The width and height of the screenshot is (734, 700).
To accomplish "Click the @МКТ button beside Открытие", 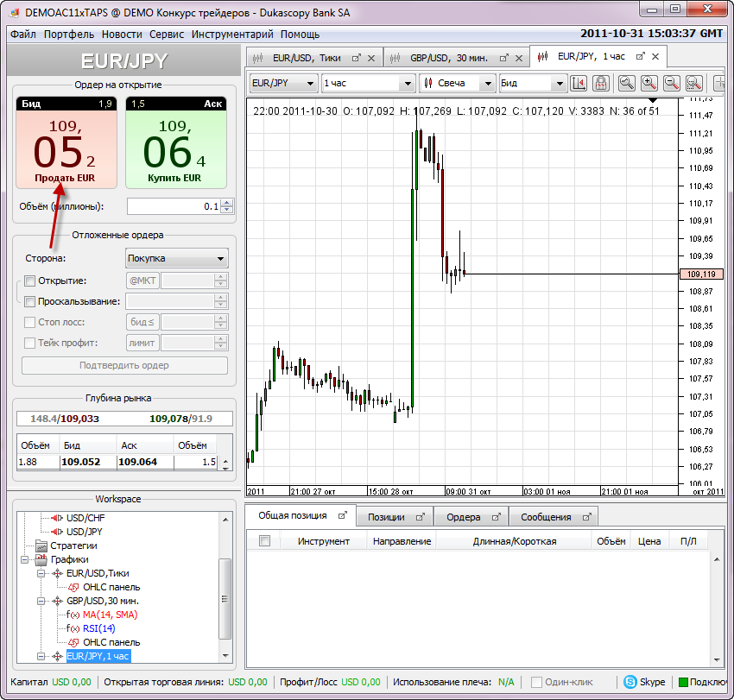I will pyautogui.click(x=142, y=281).
